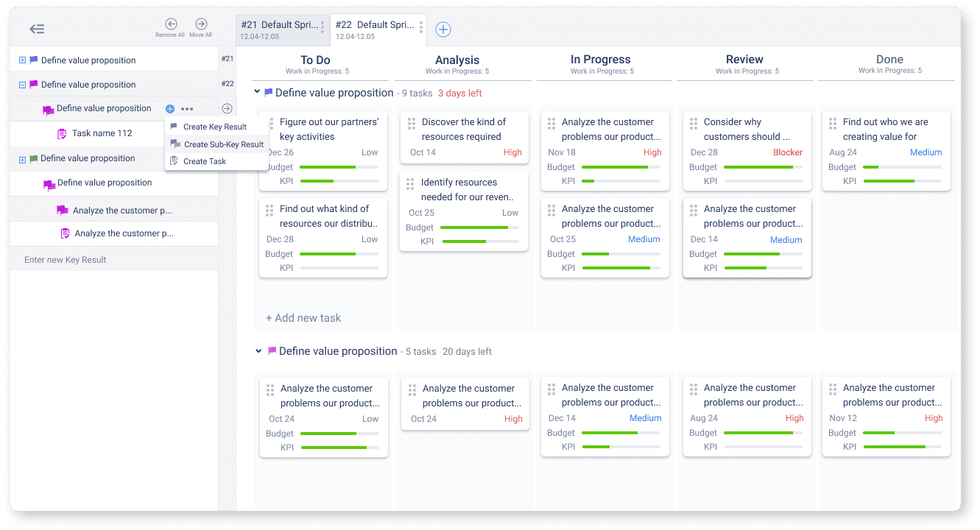This screenshot has width=980, height=530.
Task: Open the ellipsis menu in the sidebar row
Action: point(187,109)
